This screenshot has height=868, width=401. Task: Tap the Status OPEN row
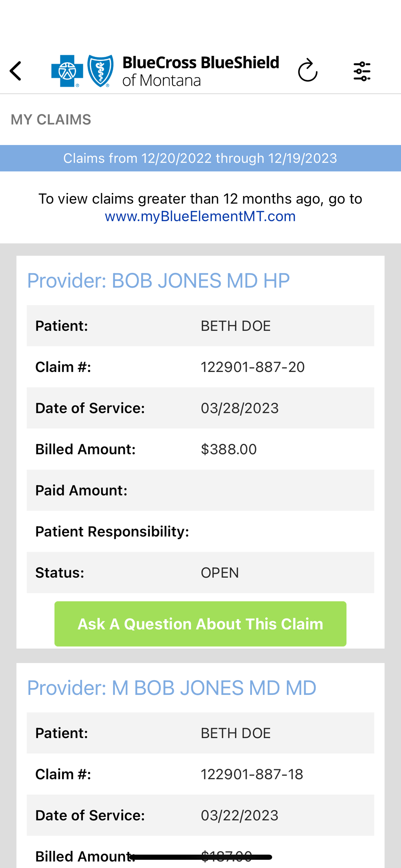200,573
